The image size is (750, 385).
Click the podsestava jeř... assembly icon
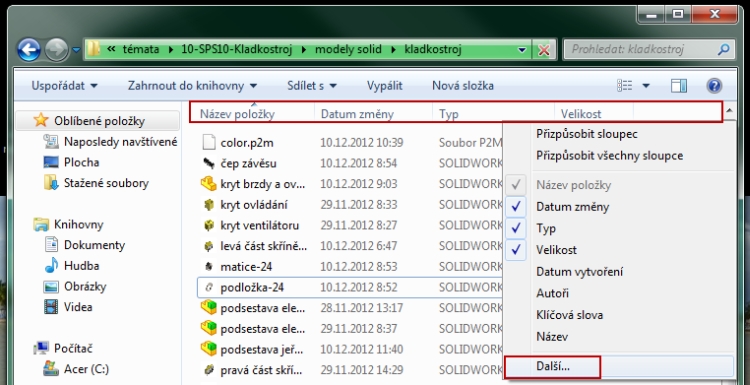pos(209,349)
